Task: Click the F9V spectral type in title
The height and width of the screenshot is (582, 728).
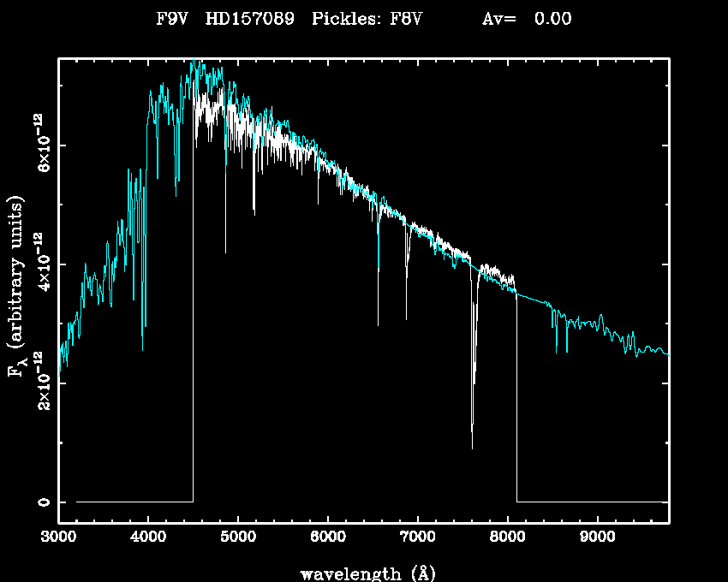Action: tap(174, 20)
